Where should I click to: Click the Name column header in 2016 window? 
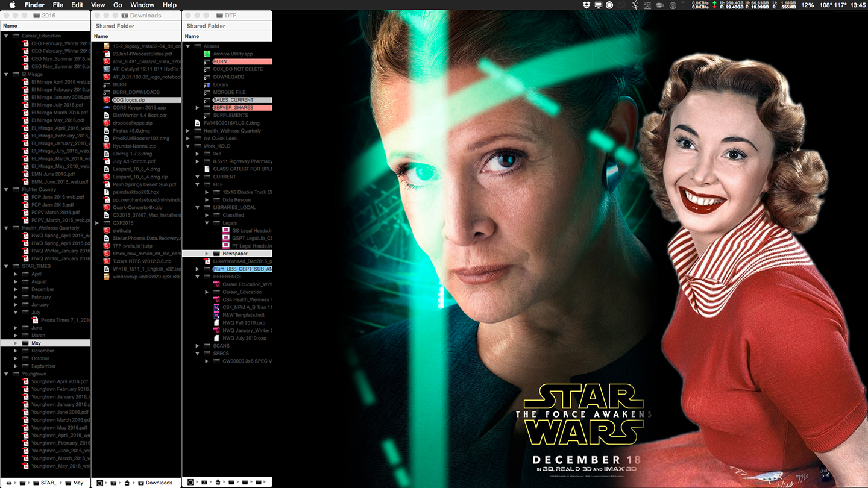45,26
